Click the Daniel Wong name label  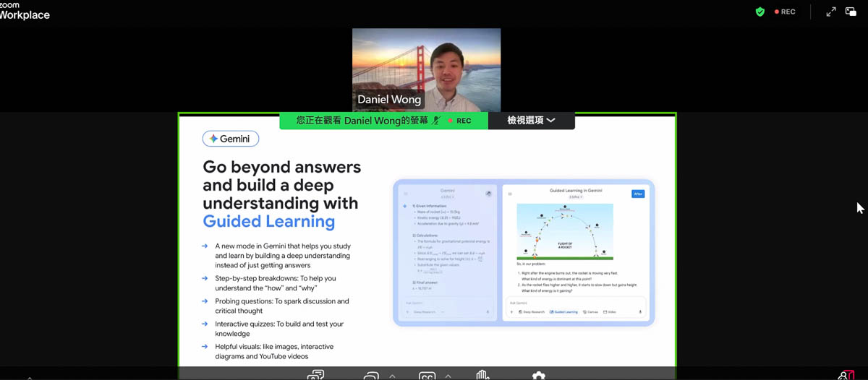389,100
